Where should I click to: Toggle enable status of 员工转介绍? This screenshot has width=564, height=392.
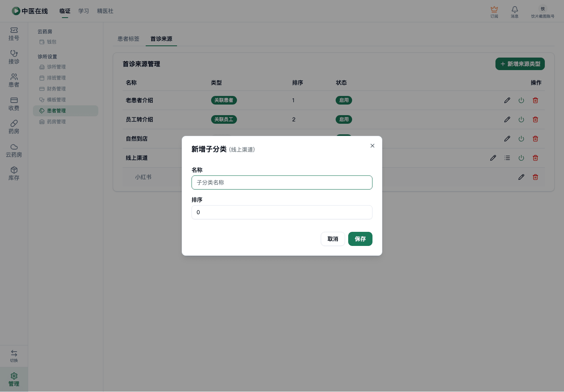click(x=521, y=119)
